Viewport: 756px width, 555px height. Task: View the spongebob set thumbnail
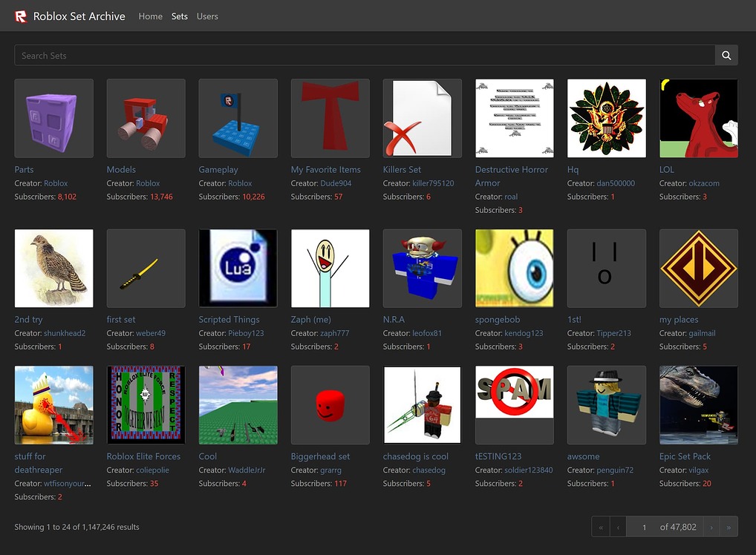pos(514,268)
